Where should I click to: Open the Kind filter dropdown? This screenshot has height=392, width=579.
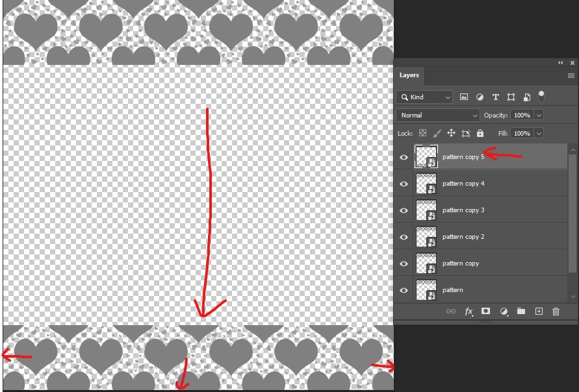424,97
